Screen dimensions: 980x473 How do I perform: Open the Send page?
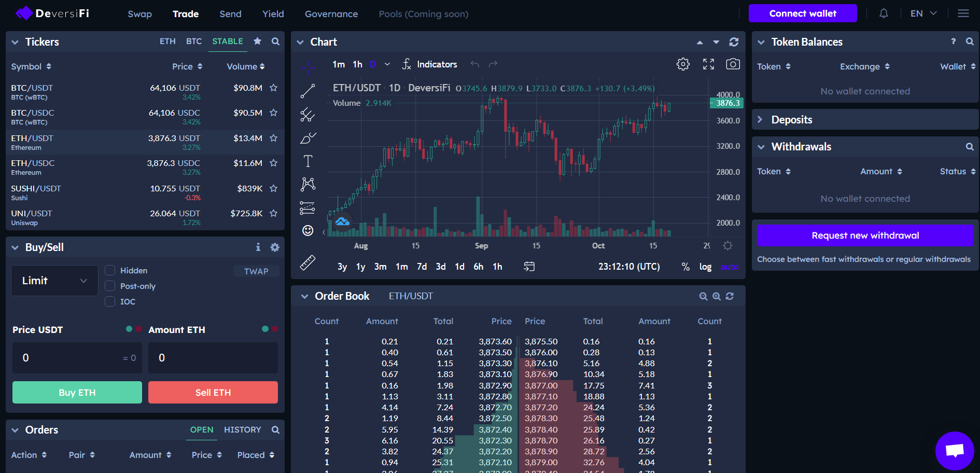click(x=230, y=14)
